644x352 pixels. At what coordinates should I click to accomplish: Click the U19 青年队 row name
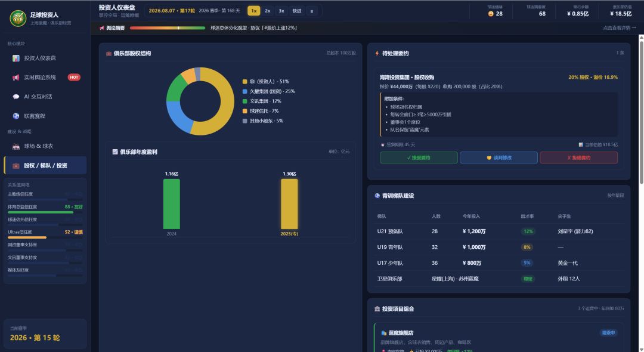pos(390,247)
